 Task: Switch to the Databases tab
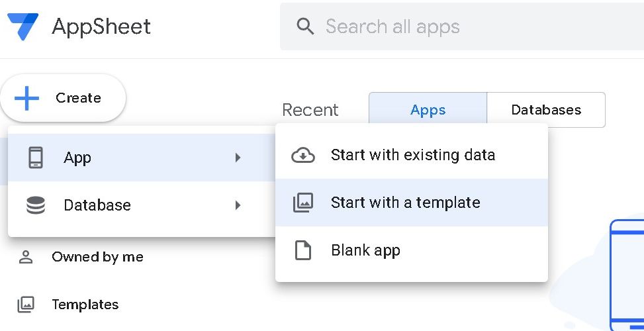[546, 110]
